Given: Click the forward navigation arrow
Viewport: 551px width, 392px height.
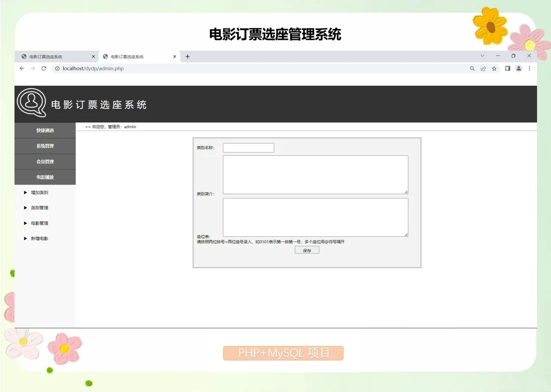Looking at the screenshot, I should tap(33, 68).
